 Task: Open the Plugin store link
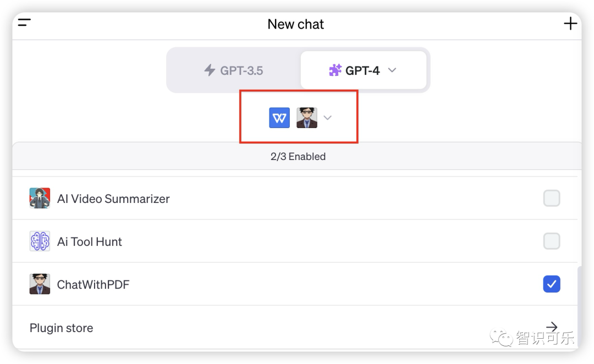pyautogui.click(x=62, y=328)
